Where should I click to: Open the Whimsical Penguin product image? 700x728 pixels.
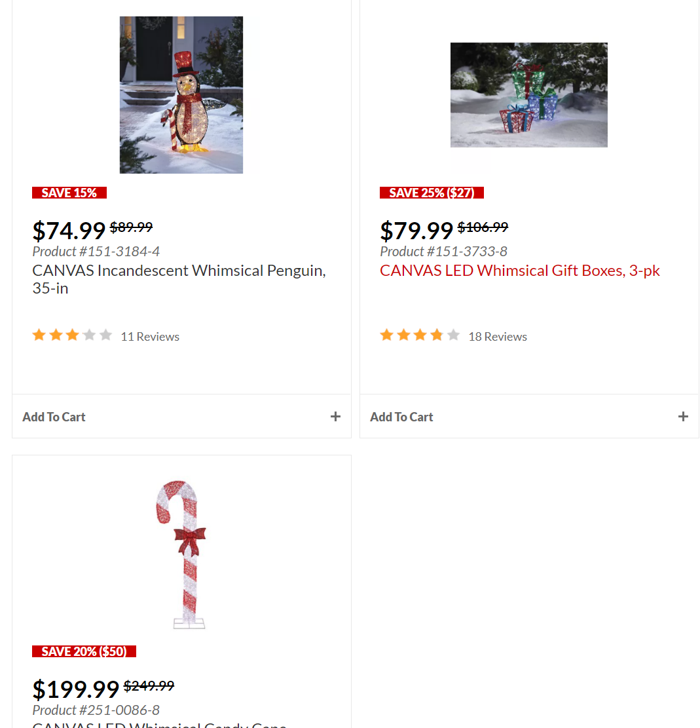pos(181,95)
